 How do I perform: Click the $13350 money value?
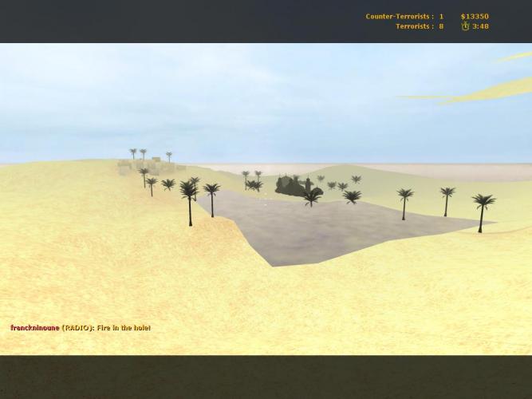(475, 16)
